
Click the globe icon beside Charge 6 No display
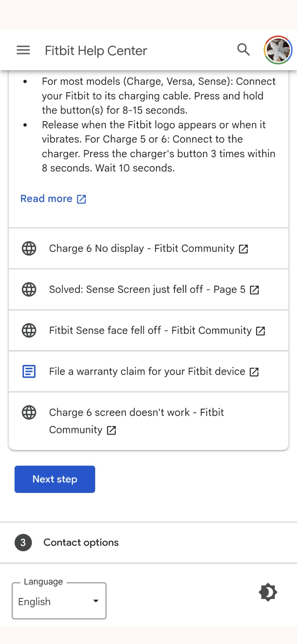29,248
